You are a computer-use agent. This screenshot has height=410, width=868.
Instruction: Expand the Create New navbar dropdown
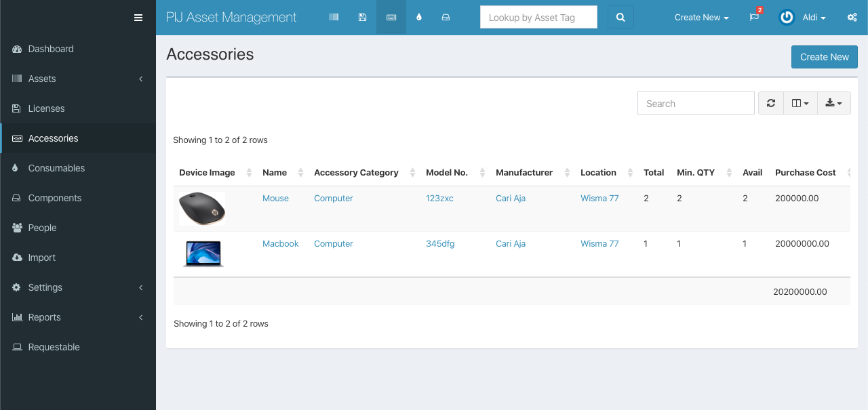701,18
